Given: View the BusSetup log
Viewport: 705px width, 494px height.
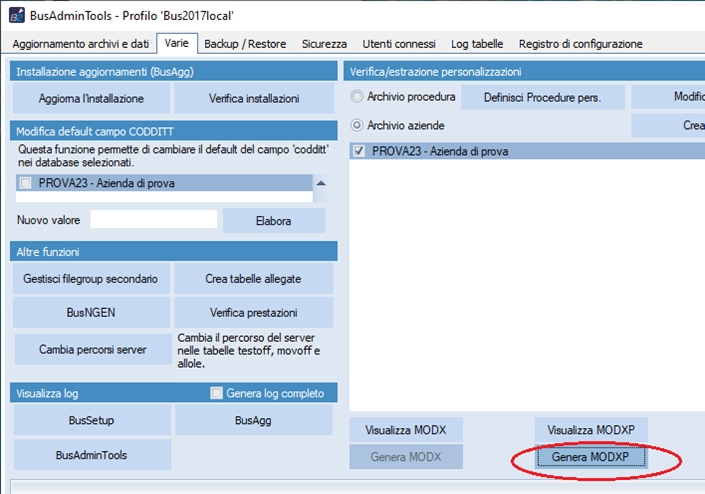Looking at the screenshot, I should 92,420.
